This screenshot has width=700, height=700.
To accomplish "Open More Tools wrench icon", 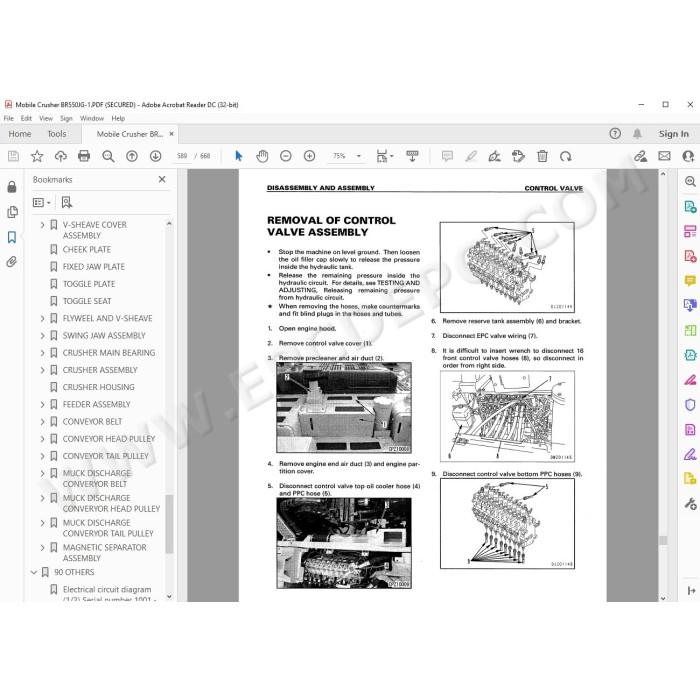I will 690,504.
